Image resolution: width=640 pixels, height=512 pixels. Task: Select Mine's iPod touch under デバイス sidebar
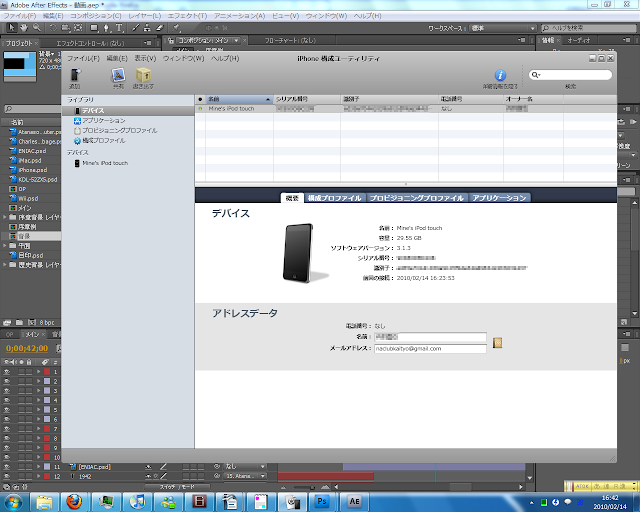pos(105,163)
